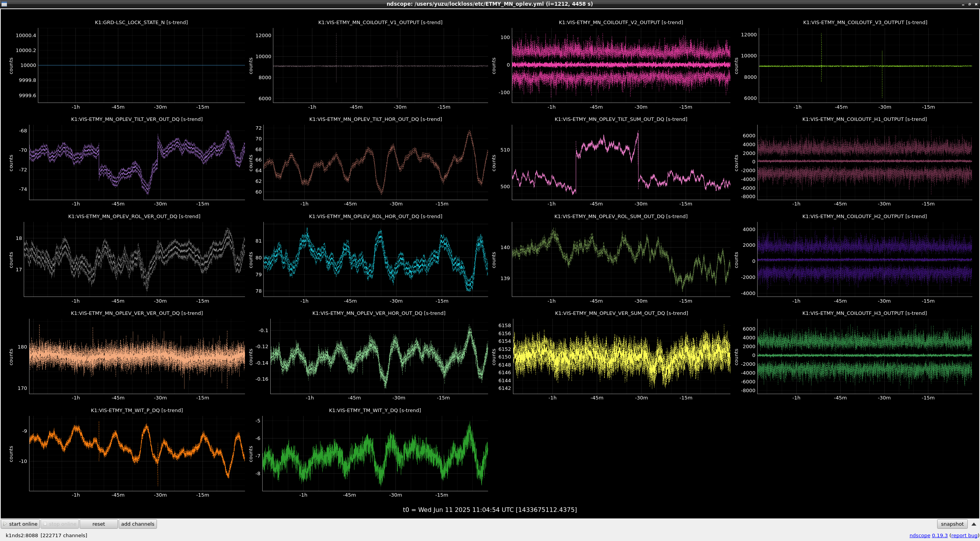Click the window menu icon in title bar
The height and width of the screenshot is (541, 980).
click(4, 4)
